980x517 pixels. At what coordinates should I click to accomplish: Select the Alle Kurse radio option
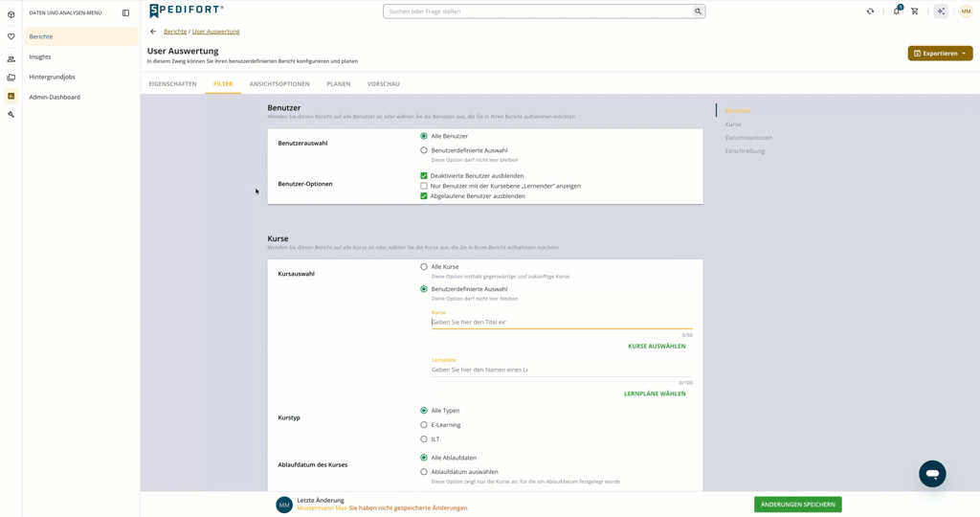point(424,266)
